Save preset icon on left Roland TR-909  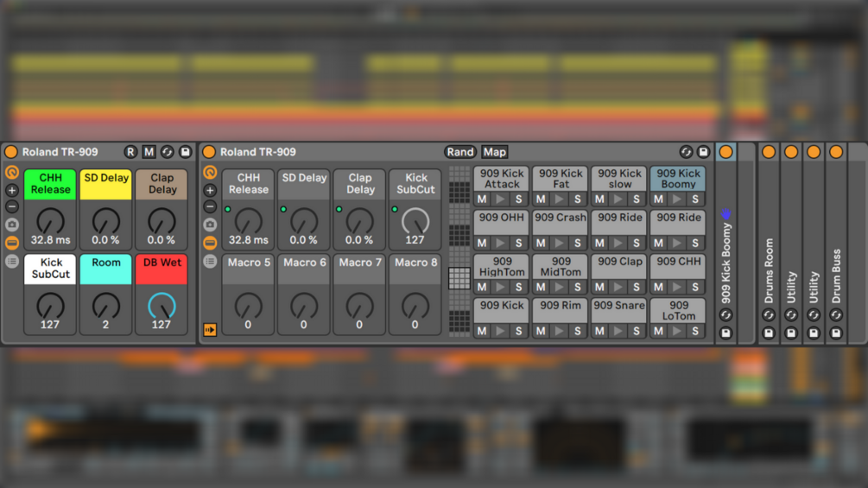pyautogui.click(x=186, y=152)
